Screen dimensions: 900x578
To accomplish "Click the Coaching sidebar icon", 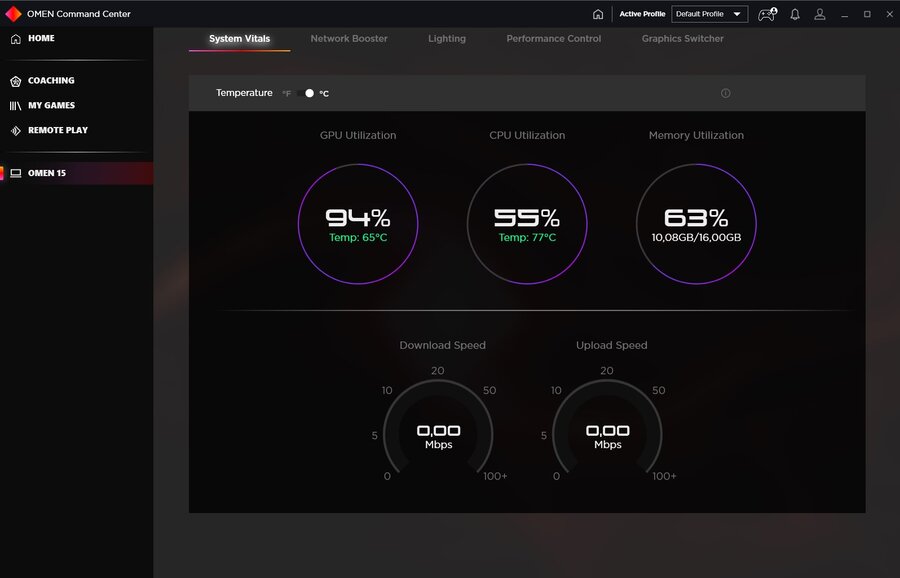I will point(15,81).
